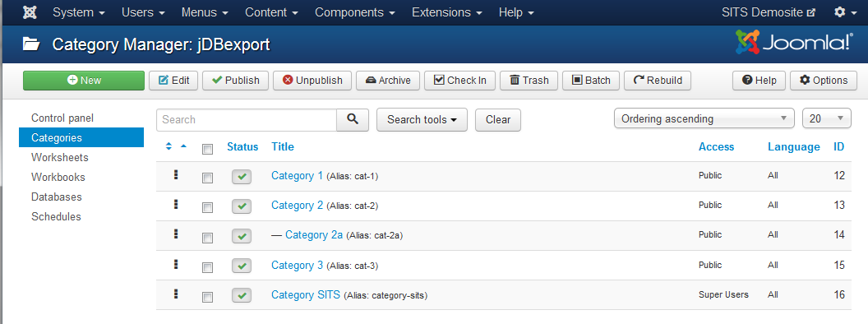Click ID value 16 in table
The image size is (868, 324).
click(839, 294)
